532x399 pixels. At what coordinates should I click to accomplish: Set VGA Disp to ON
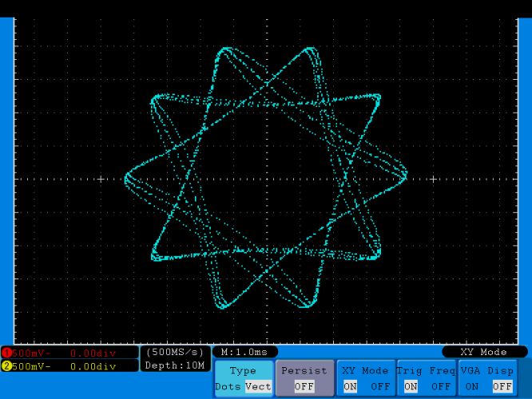(471, 386)
